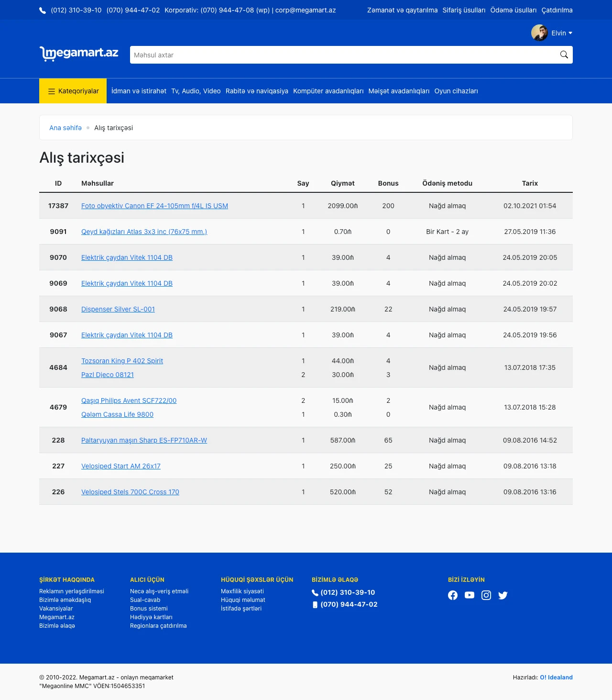The image size is (612, 700).
Task: Open Çatdırılma link in top bar
Action: click(x=557, y=10)
